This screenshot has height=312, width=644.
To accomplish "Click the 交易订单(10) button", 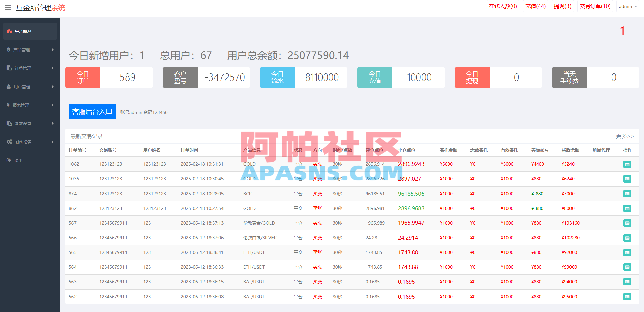I will coord(595,6).
